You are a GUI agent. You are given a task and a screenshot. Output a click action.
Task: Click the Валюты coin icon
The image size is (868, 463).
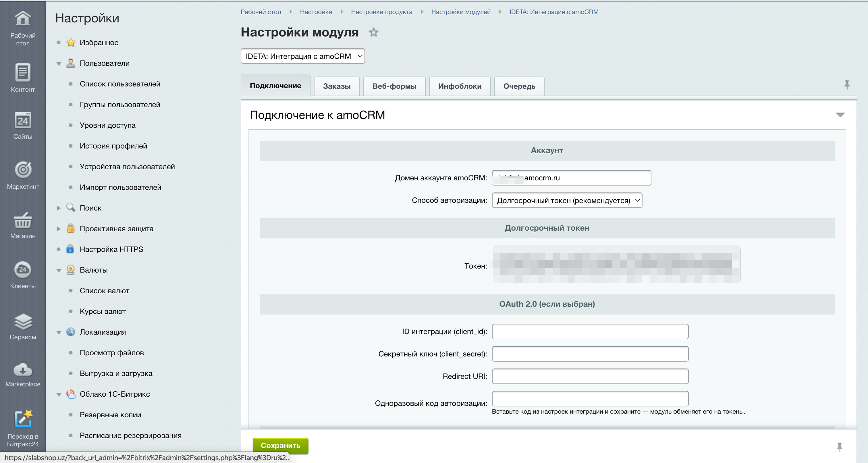(x=71, y=270)
